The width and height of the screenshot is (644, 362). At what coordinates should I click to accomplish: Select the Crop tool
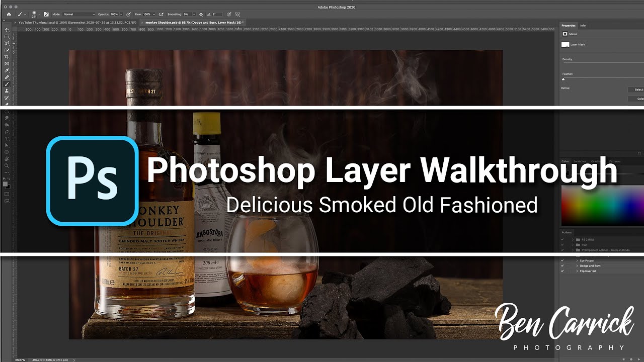[7, 57]
